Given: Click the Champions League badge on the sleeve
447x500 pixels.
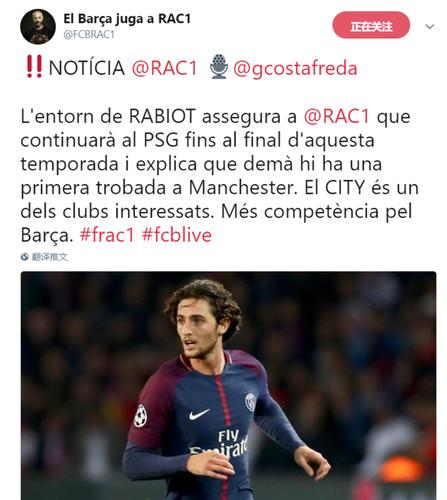Looking at the screenshot, I should [140, 416].
